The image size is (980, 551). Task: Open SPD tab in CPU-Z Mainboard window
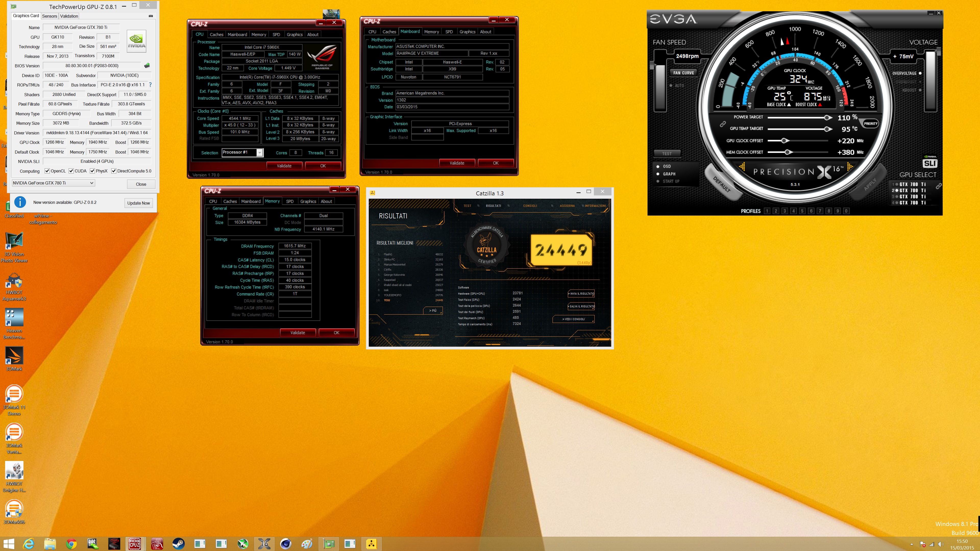click(x=449, y=32)
